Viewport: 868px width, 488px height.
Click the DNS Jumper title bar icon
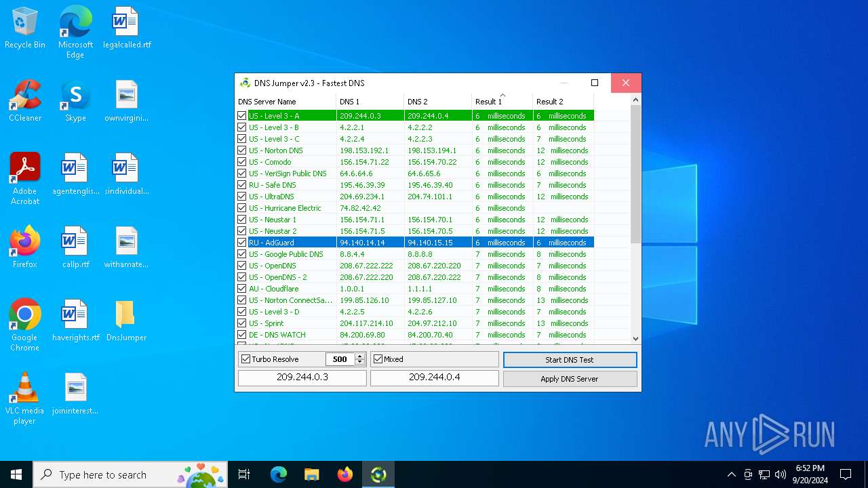(245, 83)
